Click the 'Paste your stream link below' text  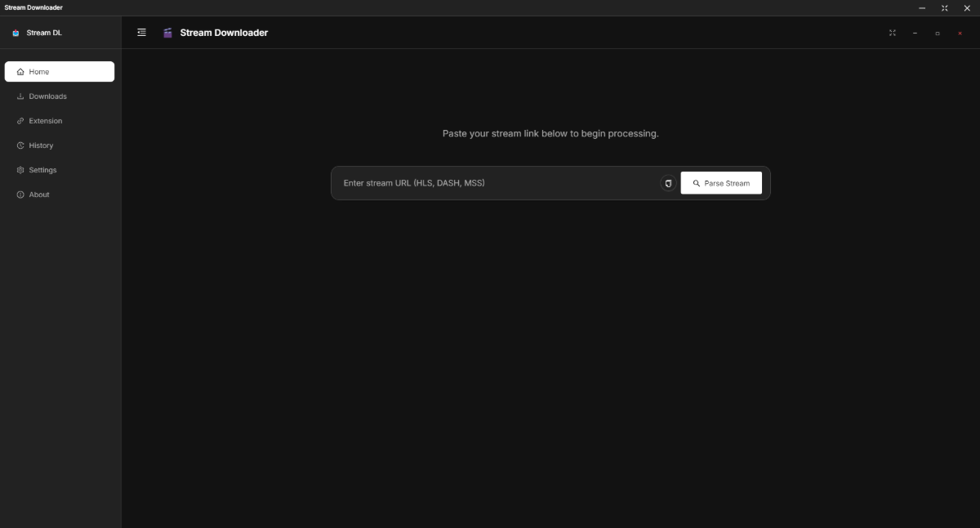(550, 133)
